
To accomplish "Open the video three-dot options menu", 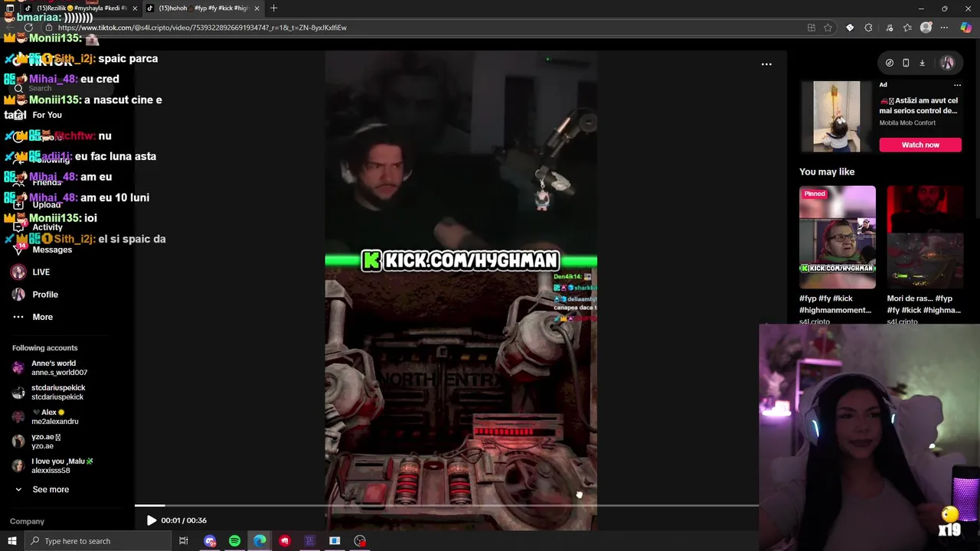I will click(x=766, y=64).
